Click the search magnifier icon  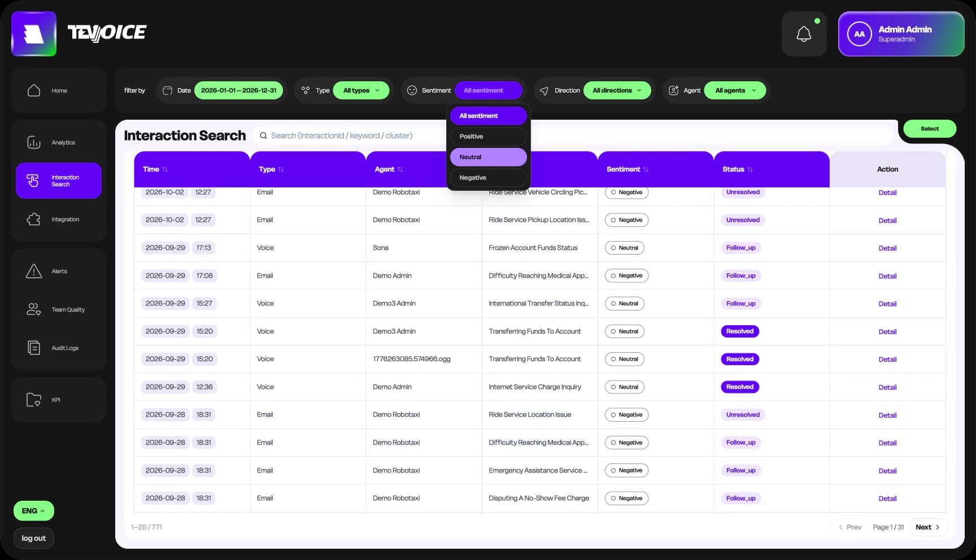(263, 135)
